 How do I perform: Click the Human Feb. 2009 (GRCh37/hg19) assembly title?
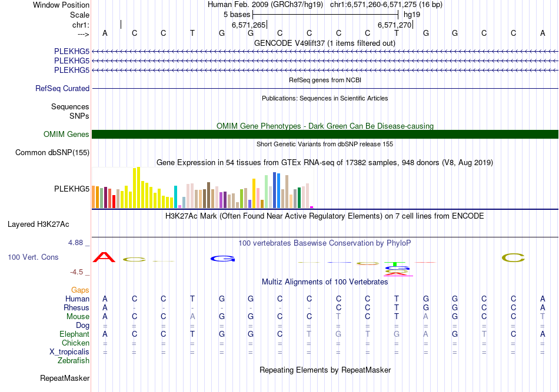(x=265, y=5)
